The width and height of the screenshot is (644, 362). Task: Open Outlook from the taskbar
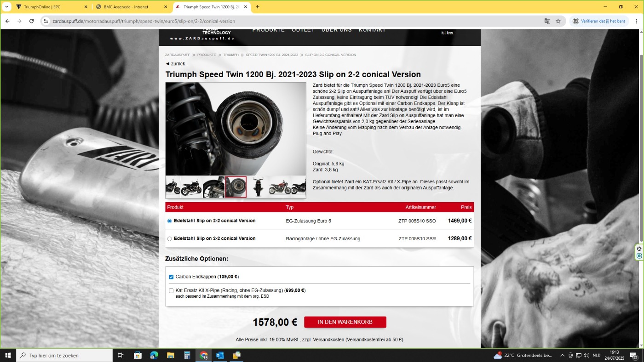point(220,355)
